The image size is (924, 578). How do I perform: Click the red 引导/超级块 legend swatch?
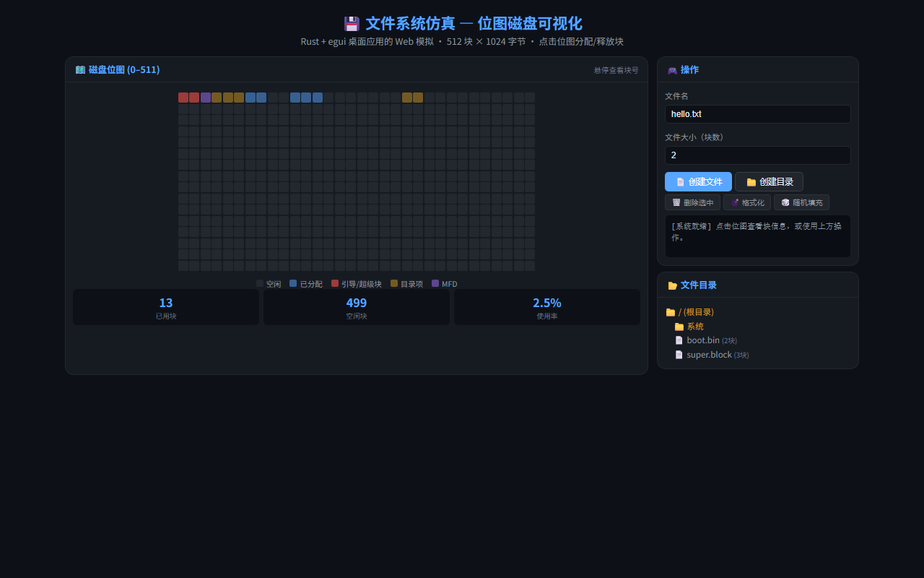pos(335,284)
